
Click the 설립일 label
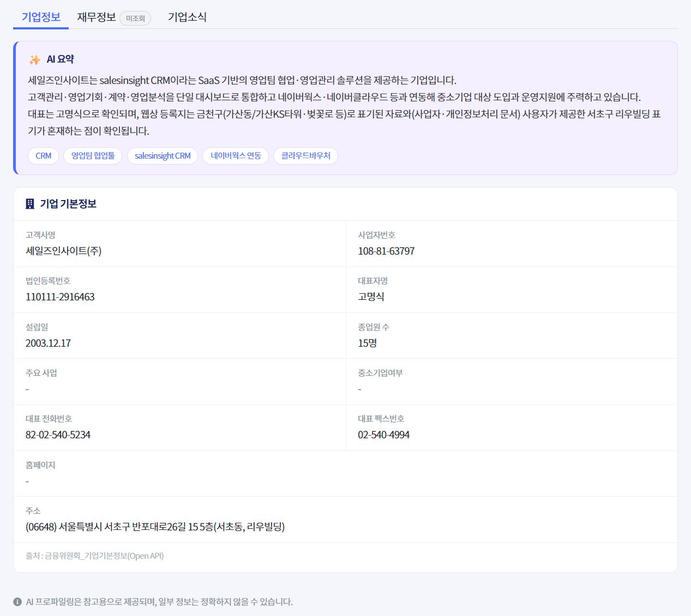click(x=37, y=327)
